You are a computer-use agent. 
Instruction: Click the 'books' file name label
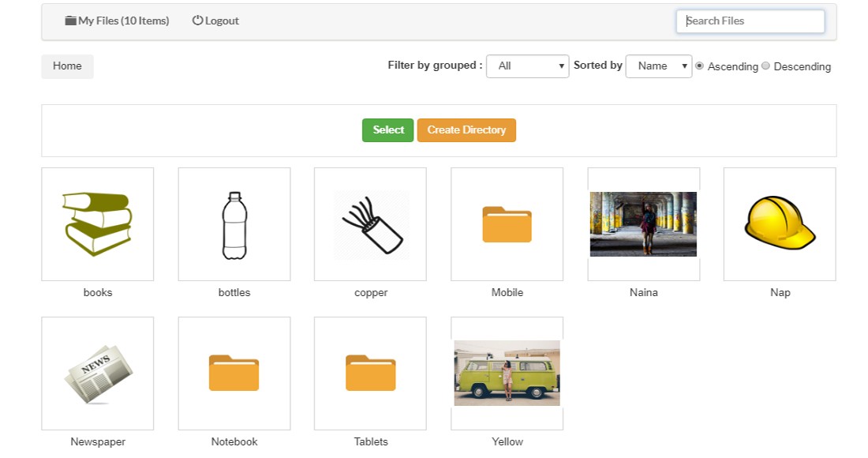click(98, 292)
